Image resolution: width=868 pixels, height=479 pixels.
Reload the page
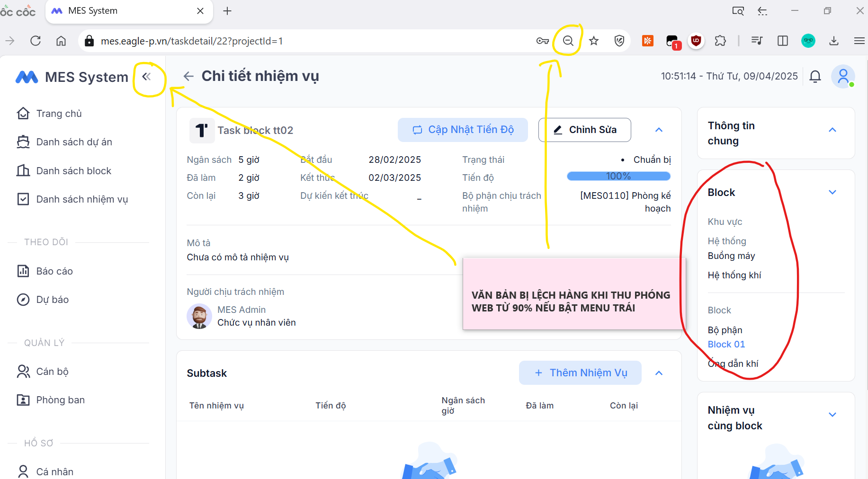36,41
